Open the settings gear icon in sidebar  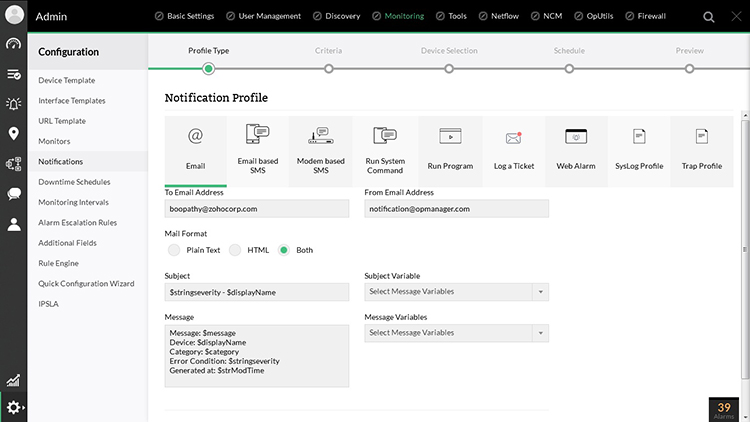coord(14,407)
